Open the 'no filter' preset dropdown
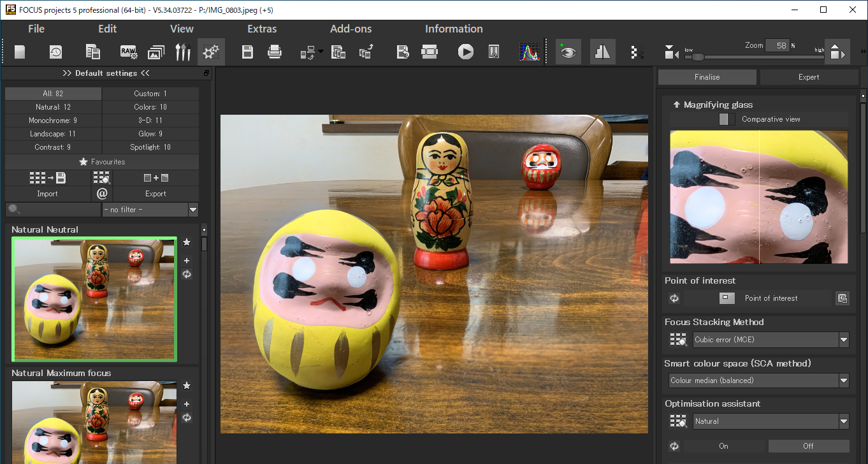The height and width of the screenshot is (464, 868). [193, 210]
